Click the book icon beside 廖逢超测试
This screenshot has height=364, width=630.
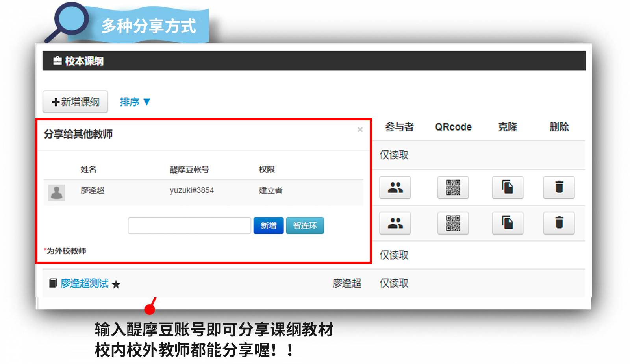click(53, 283)
